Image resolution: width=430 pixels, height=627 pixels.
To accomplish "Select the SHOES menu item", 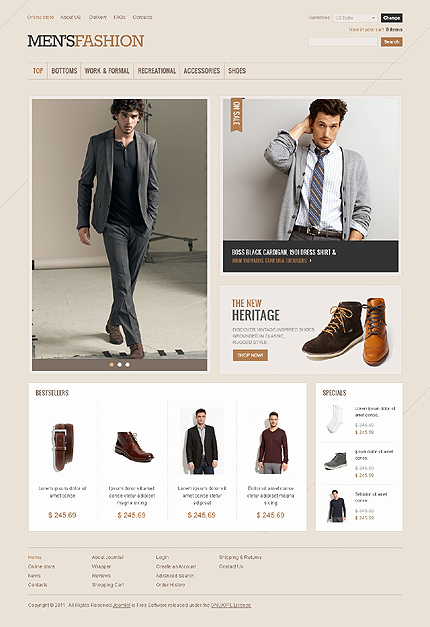I will point(237,71).
